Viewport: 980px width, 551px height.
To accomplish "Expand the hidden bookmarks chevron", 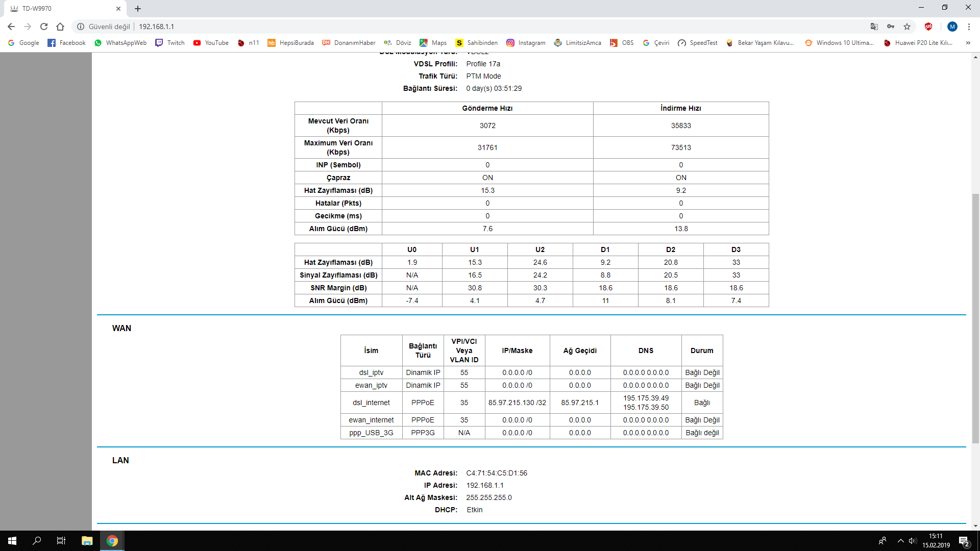I will [x=968, y=43].
